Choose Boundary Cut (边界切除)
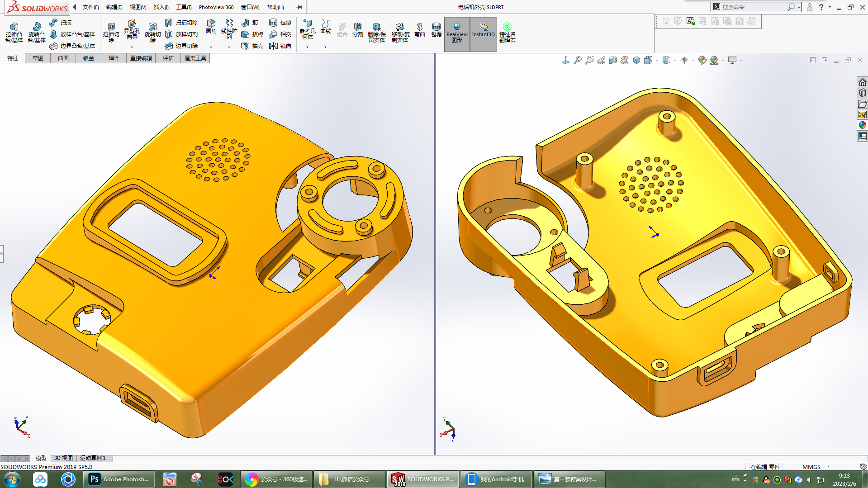Screen dimensions: 868x488 [x=181, y=46]
